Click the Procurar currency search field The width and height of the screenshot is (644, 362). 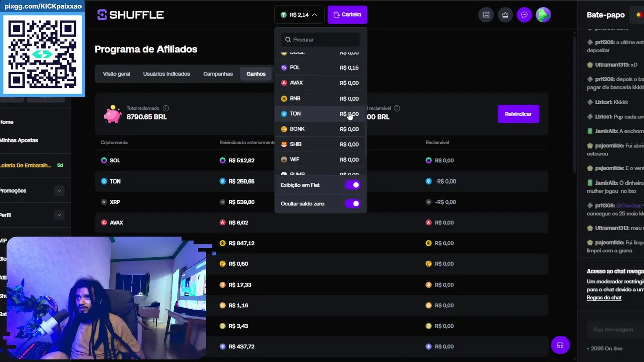coord(320,39)
